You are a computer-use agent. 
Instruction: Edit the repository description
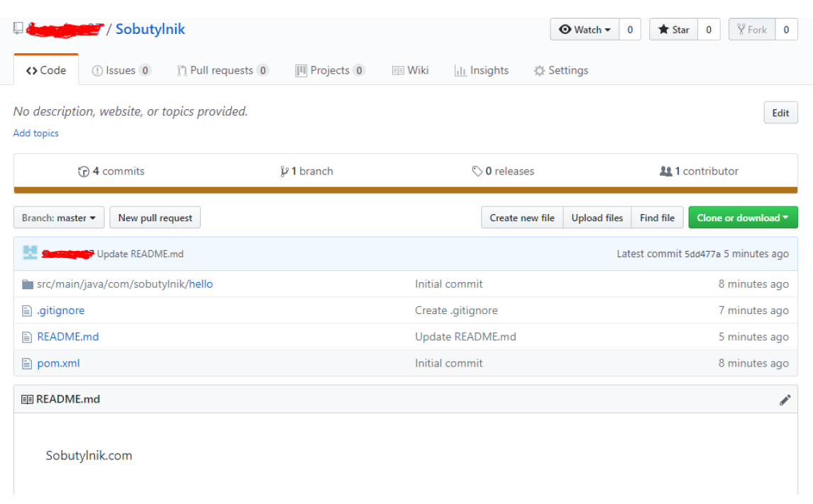tap(780, 113)
